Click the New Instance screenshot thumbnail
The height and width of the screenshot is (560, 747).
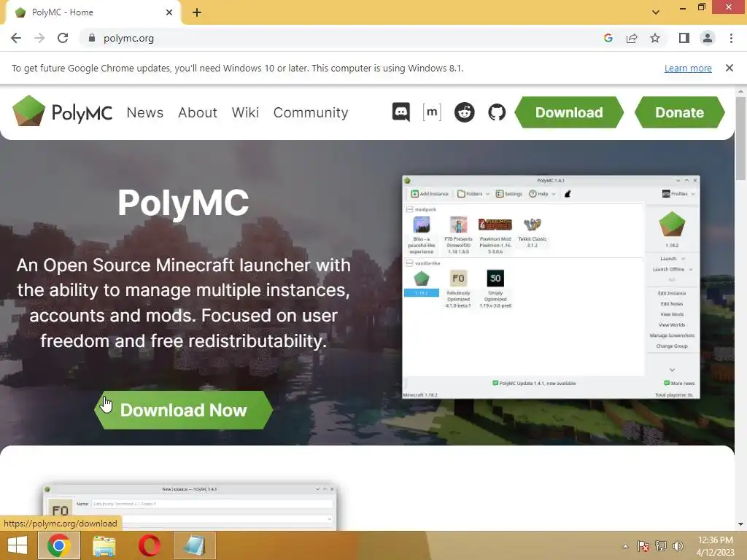point(190,507)
